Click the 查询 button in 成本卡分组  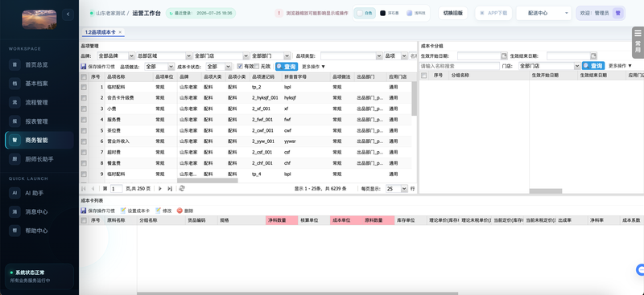pyautogui.click(x=593, y=66)
